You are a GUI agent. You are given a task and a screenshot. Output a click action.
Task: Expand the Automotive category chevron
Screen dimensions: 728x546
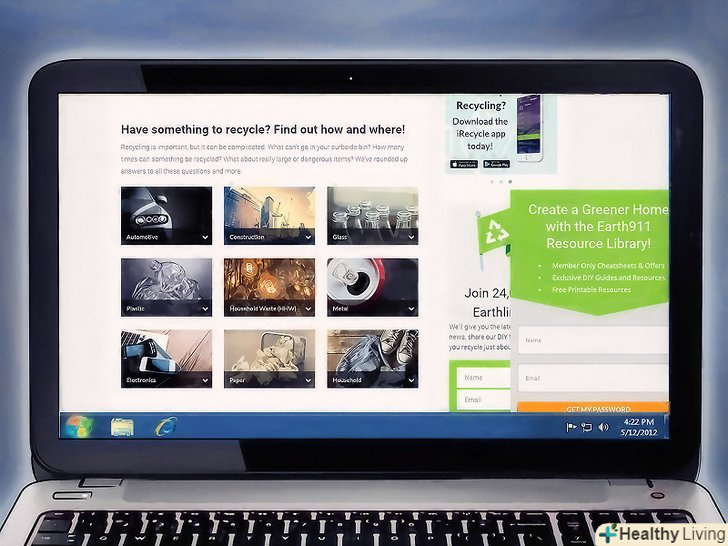205,237
